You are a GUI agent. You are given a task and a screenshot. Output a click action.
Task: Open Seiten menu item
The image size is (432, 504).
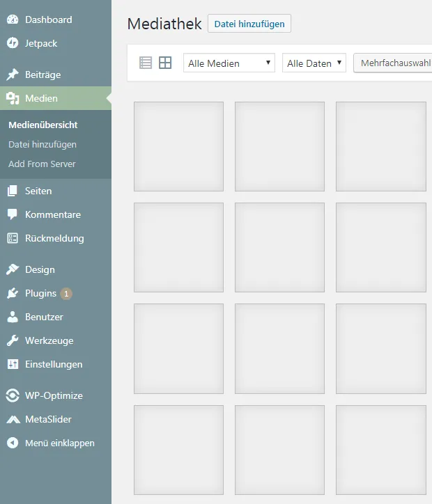(x=56, y=191)
